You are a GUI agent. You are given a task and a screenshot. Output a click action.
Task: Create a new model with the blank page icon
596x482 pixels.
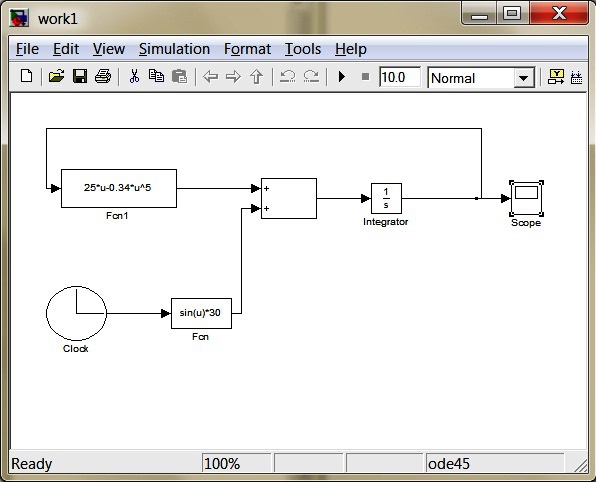tap(26, 76)
